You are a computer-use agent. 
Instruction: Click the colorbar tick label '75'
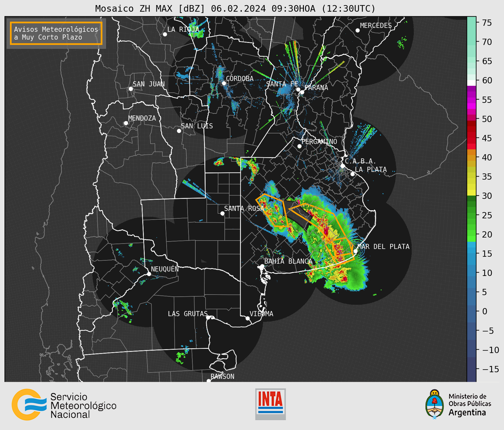487,23
